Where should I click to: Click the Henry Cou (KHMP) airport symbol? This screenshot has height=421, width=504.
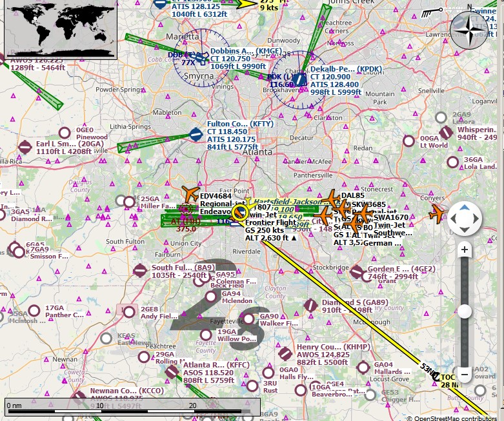pyautogui.click(x=285, y=354)
